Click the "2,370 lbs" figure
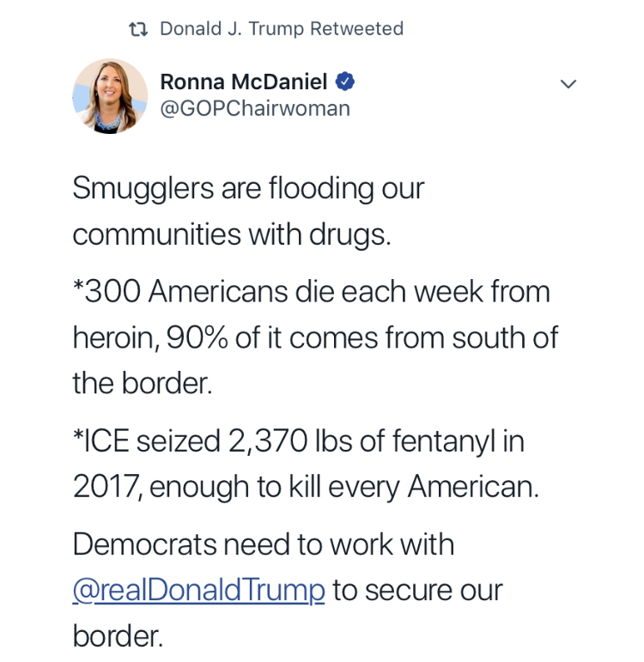Screen dimensions: 644x662 click(284, 441)
